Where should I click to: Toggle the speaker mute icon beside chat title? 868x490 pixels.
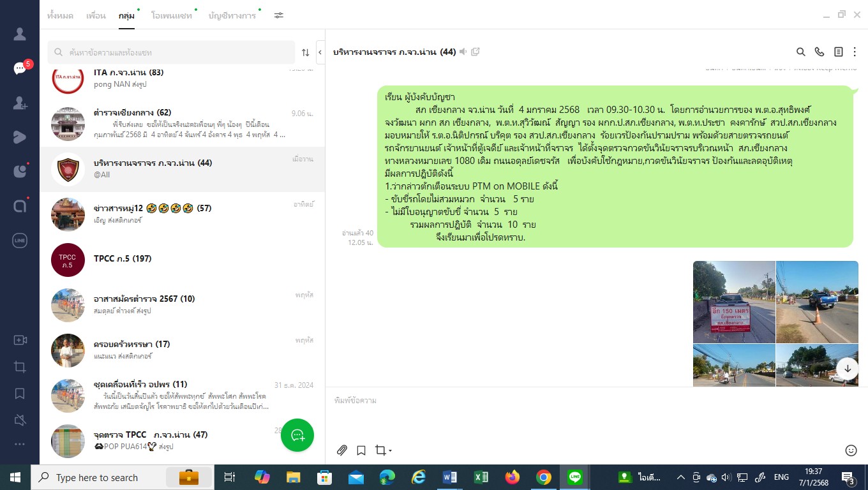pyautogui.click(x=463, y=52)
